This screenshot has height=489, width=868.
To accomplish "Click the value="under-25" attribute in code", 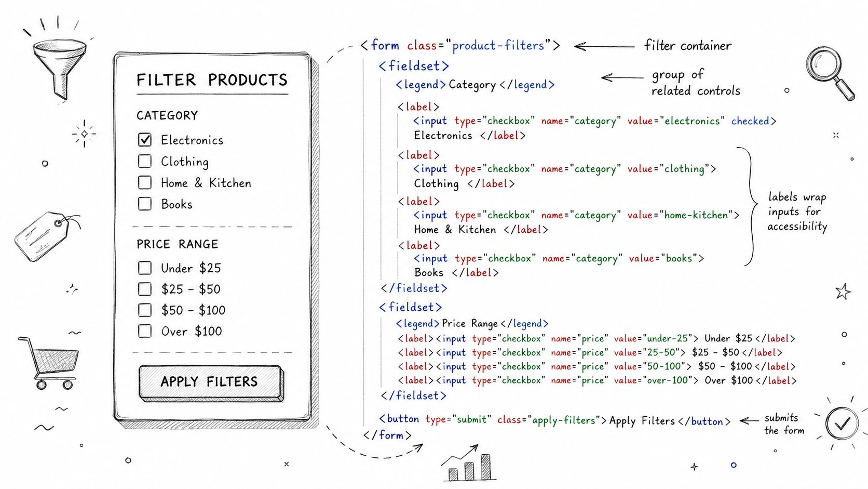I will point(653,338).
